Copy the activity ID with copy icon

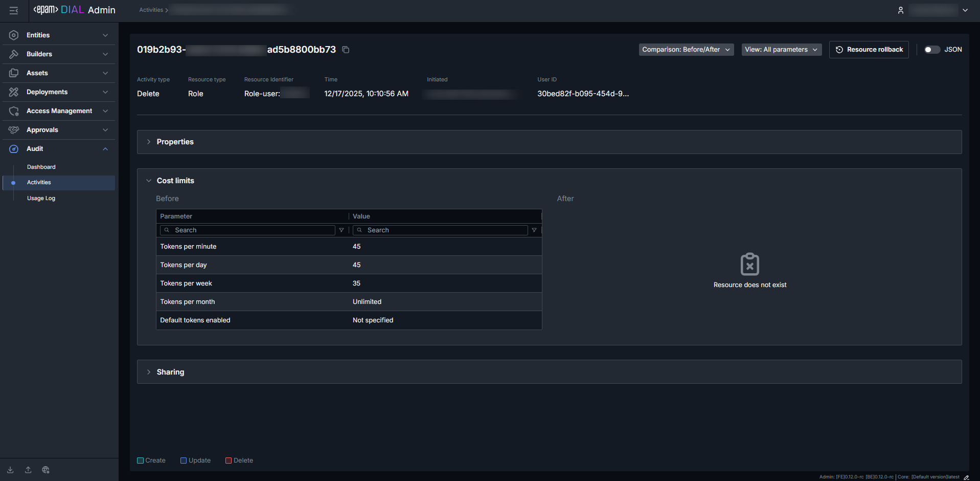[x=346, y=50]
